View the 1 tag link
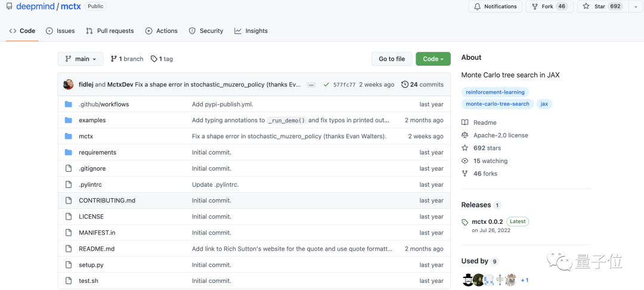This screenshot has width=644, height=290. [x=162, y=58]
